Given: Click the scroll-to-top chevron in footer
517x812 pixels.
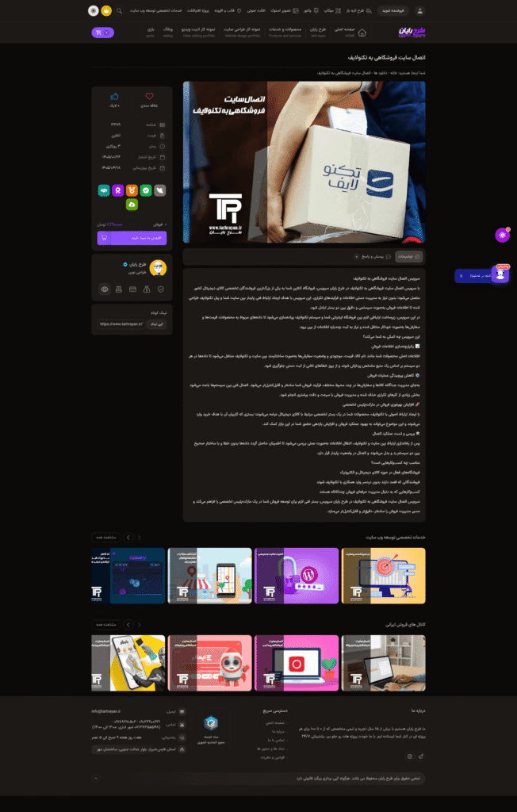Looking at the screenshot, I should point(95,779).
